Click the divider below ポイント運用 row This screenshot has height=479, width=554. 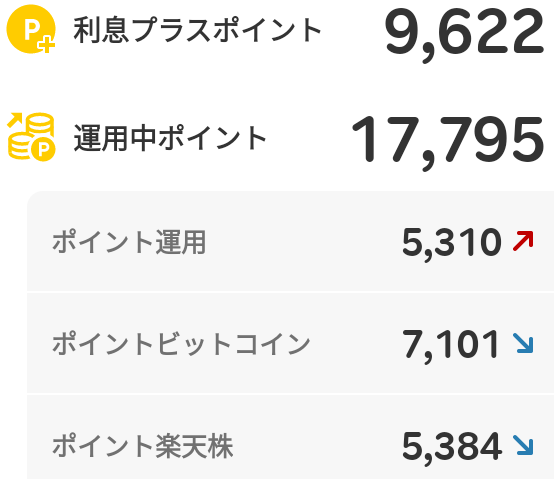tap(290, 292)
